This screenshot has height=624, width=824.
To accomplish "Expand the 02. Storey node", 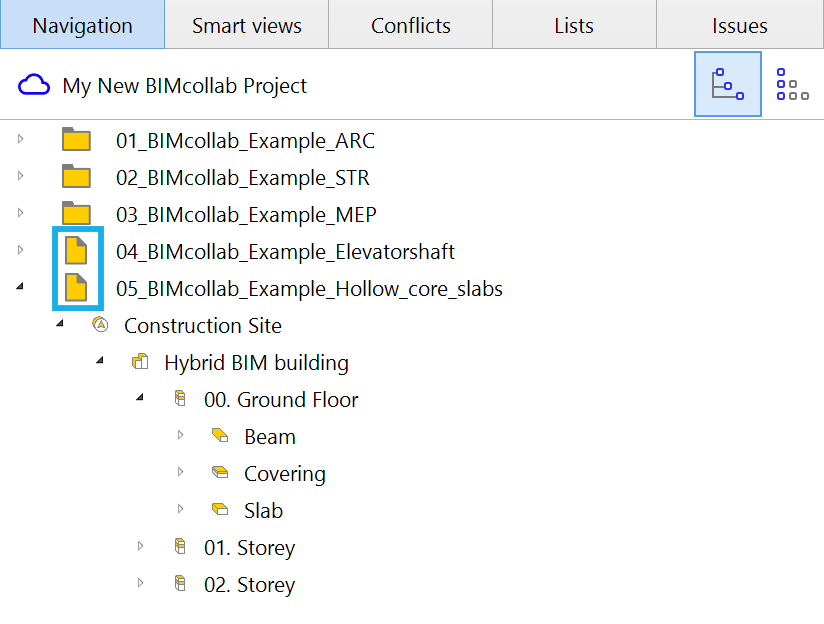I will (x=140, y=582).
